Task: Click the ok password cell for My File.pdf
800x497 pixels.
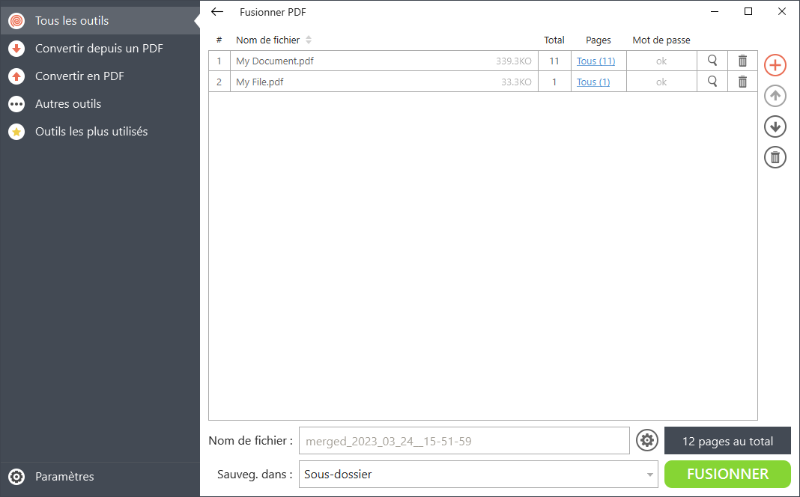Action: tap(661, 82)
